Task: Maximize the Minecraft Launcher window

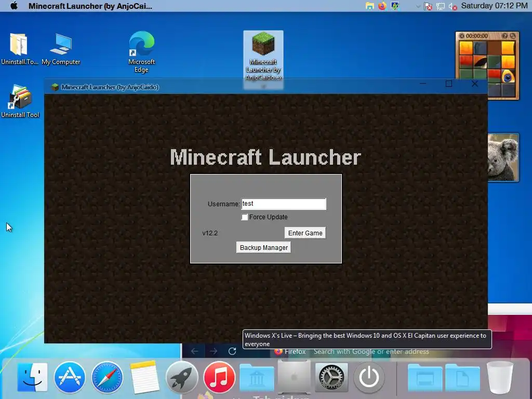Action: click(448, 84)
